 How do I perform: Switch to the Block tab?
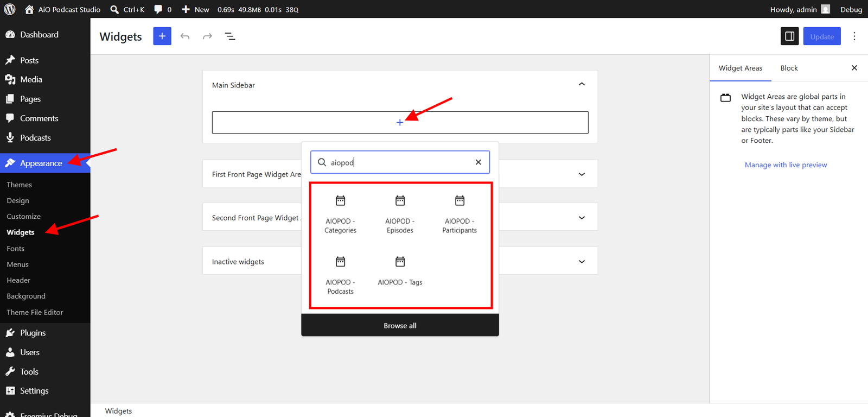789,68
